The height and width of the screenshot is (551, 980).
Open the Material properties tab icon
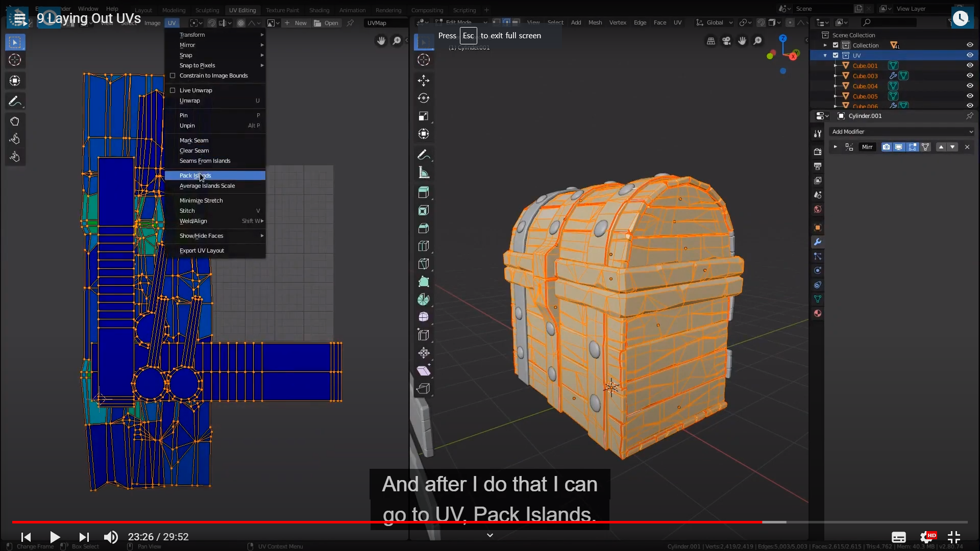click(818, 313)
